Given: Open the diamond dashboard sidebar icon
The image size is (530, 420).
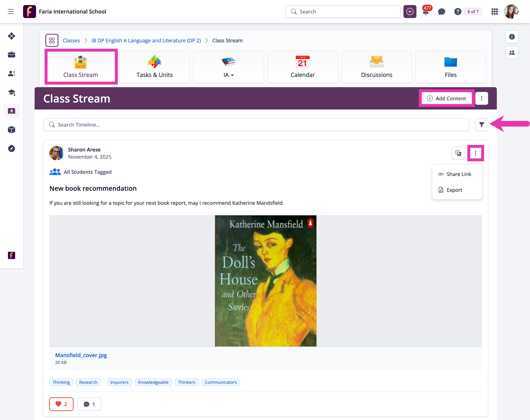Looking at the screenshot, I should 12,36.
